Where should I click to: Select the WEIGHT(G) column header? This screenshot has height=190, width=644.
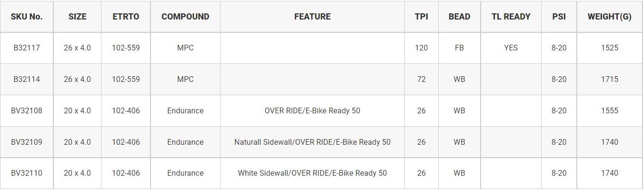pyautogui.click(x=610, y=17)
